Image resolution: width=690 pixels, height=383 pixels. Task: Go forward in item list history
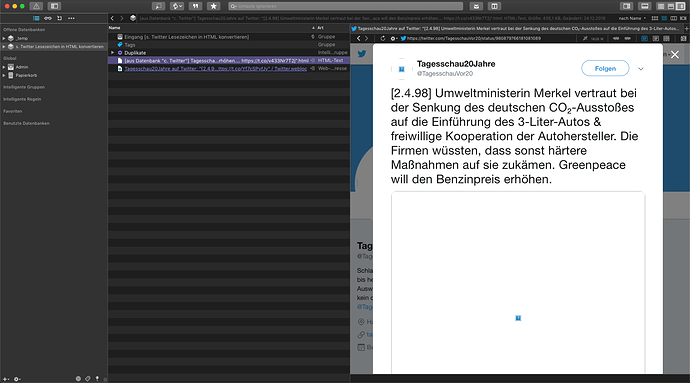122,18
